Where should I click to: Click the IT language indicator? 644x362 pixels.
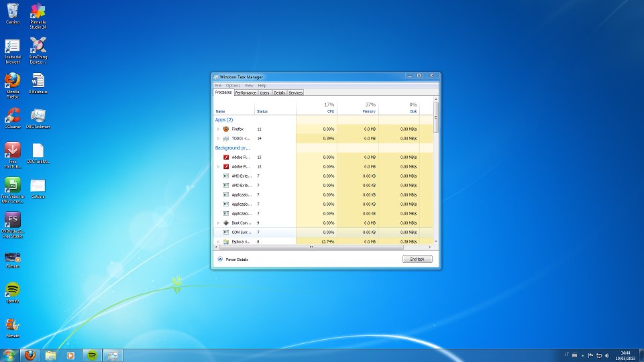[567, 355]
